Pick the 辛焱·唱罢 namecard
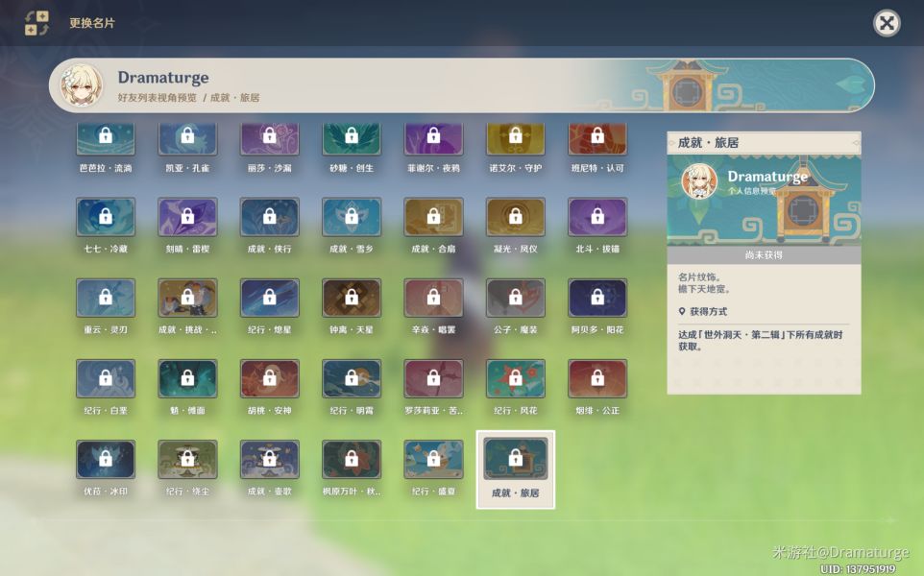 click(433, 298)
